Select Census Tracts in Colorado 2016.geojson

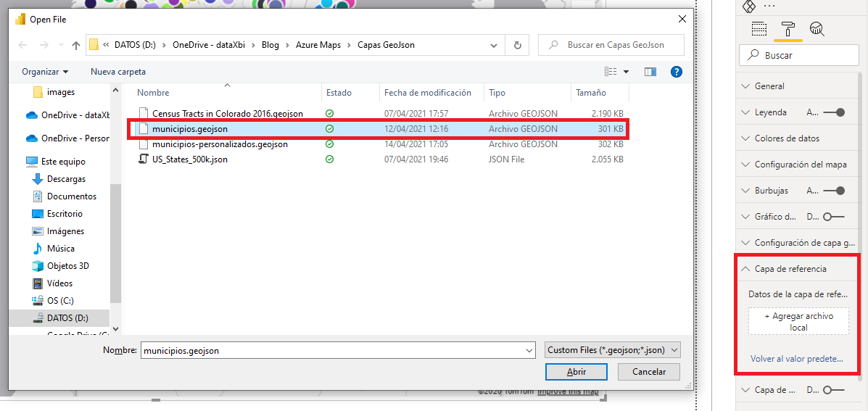point(228,113)
